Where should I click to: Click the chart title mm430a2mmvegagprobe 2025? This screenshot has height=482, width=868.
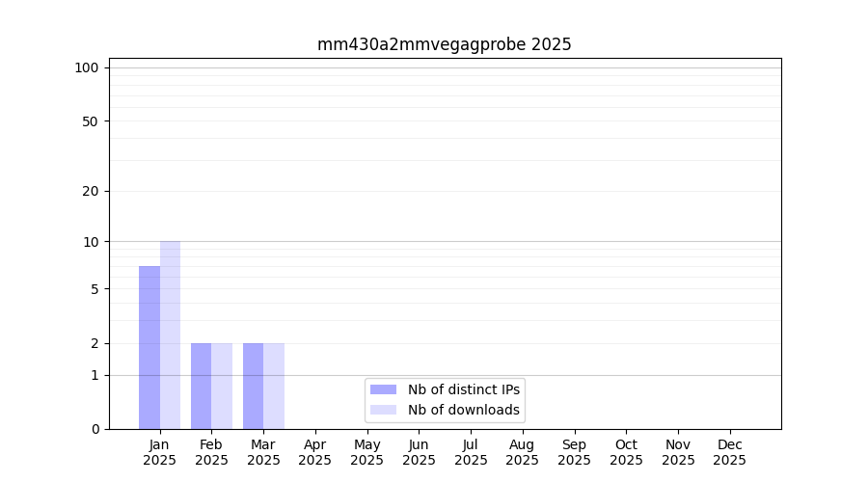coord(444,44)
